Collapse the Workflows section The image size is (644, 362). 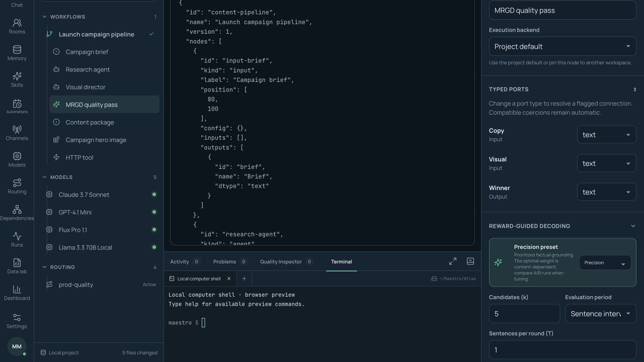point(44,17)
